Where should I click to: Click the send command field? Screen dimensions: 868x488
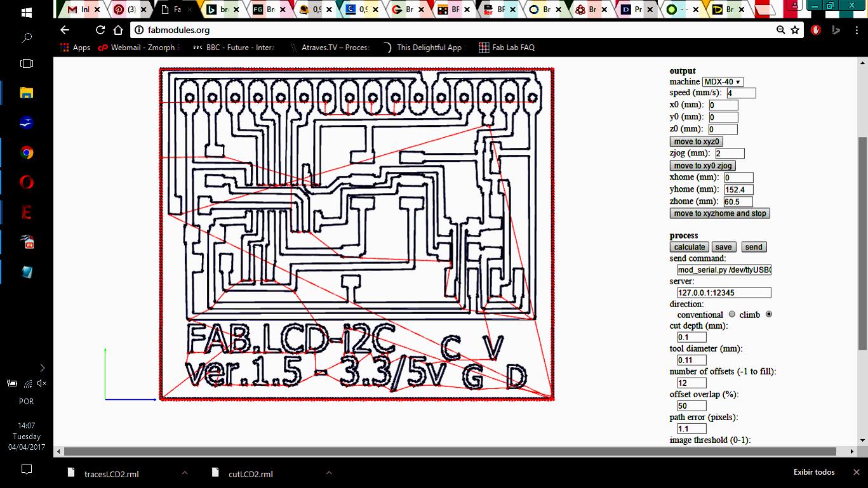(x=724, y=270)
